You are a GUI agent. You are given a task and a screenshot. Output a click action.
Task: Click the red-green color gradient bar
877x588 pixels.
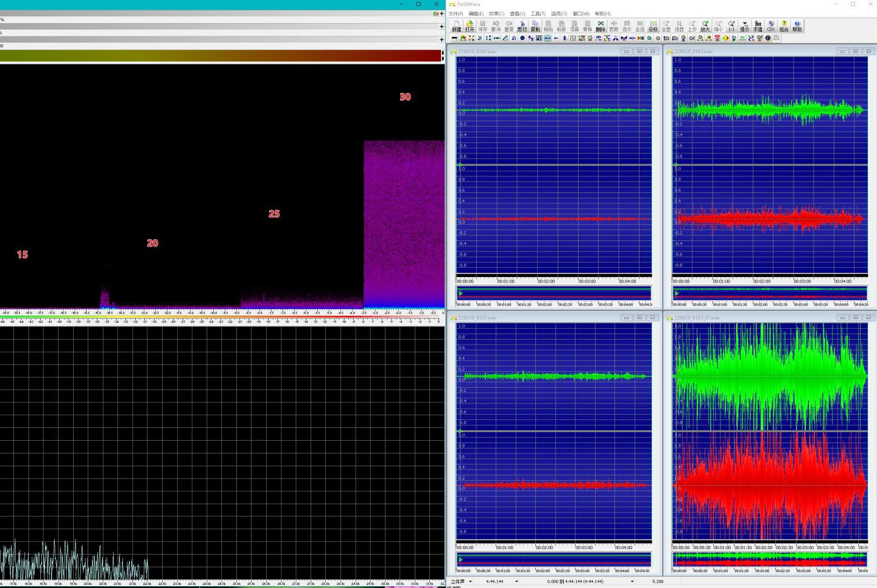click(220, 56)
